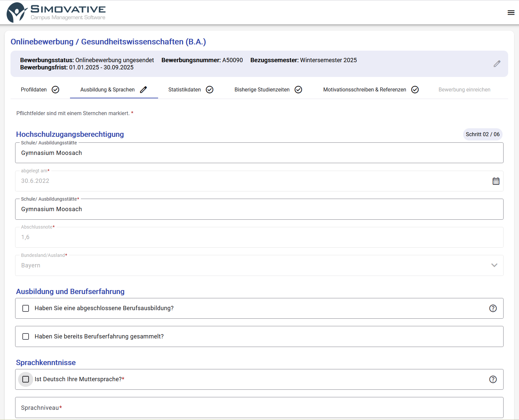Click the Bewerbungsnummer A50090 text
The height and width of the screenshot is (420, 519).
pyautogui.click(x=202, y=60)
